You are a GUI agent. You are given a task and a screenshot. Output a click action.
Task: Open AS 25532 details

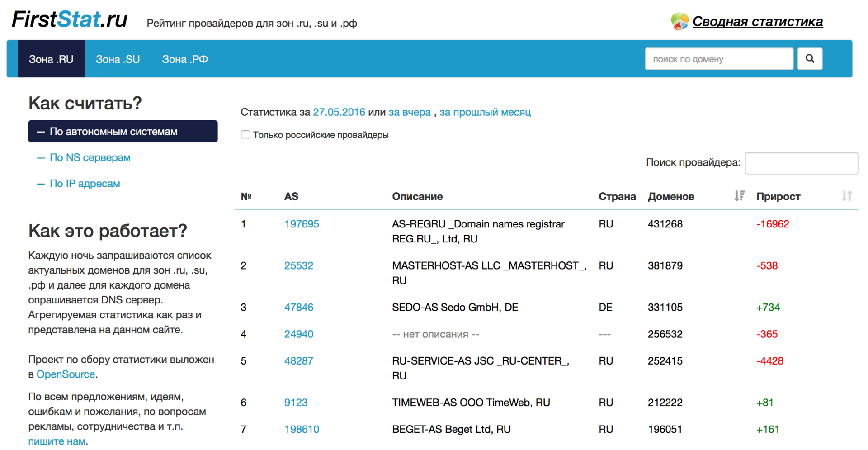[x=298, y=265]
